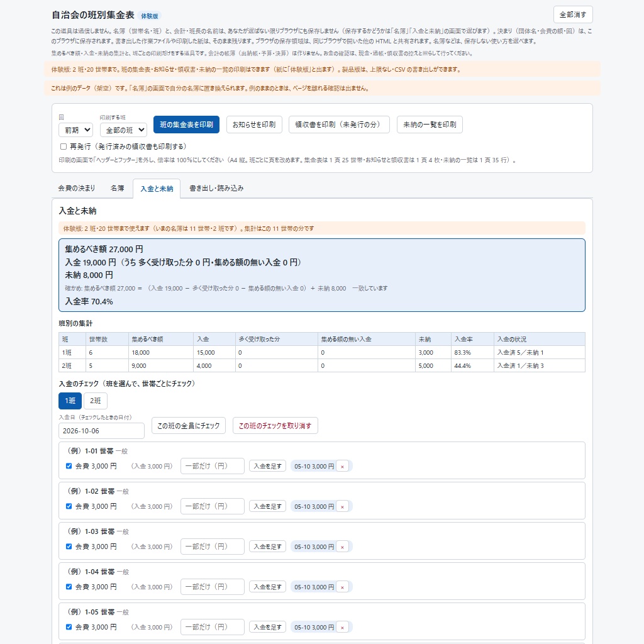
Task: Select the 入金と未納 tab
Action: pos(157,189)
